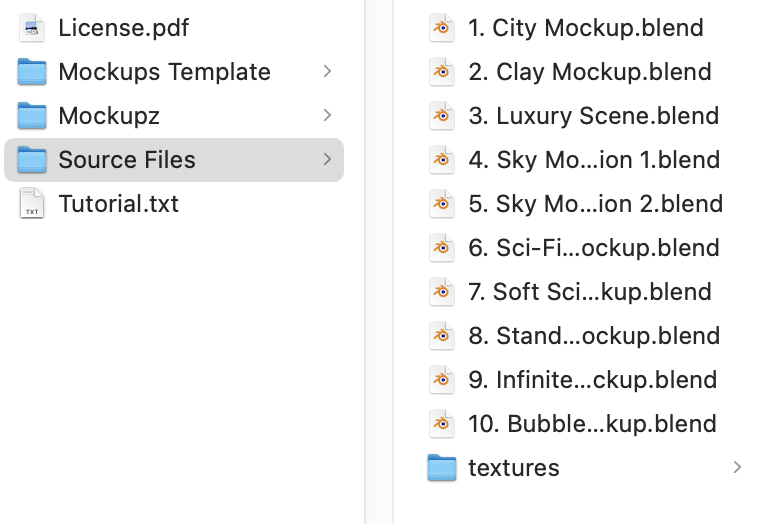774x524 pixels.
Task: Select the Source Files folder row
Action: coord(174,160)
